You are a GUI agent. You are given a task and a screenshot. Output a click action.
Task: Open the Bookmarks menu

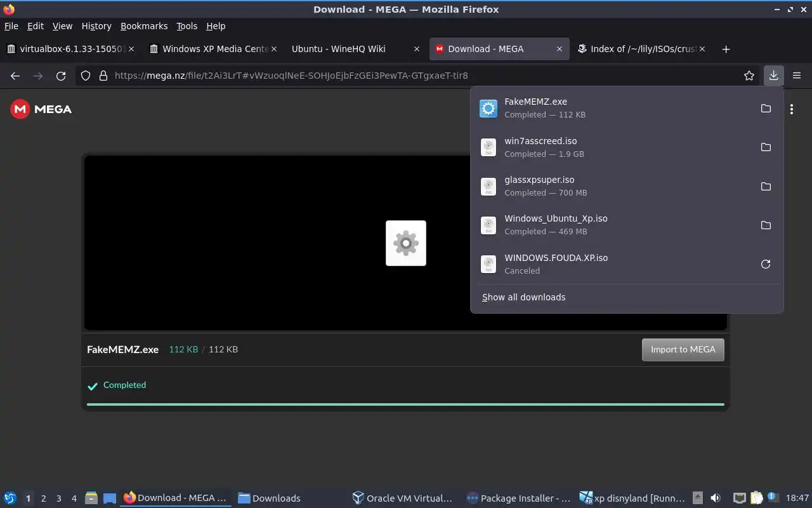[144, 26]
